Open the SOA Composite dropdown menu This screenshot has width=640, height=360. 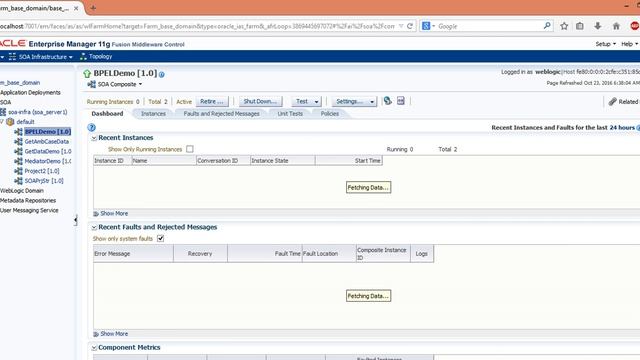point(115,84)
